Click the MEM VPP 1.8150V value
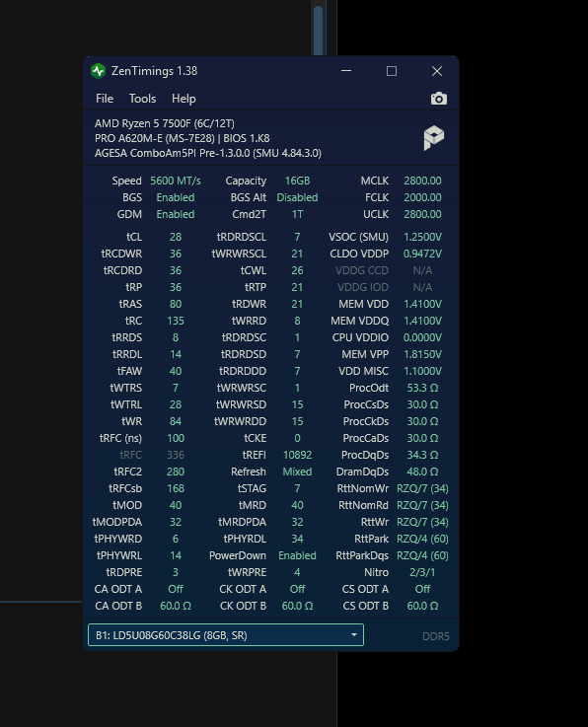588x727 pixels. pos(422,354)
